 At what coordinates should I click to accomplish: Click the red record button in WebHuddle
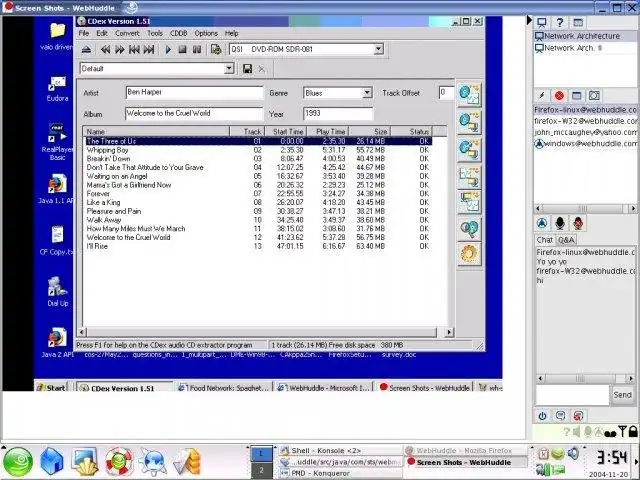[x=560, y=96]
